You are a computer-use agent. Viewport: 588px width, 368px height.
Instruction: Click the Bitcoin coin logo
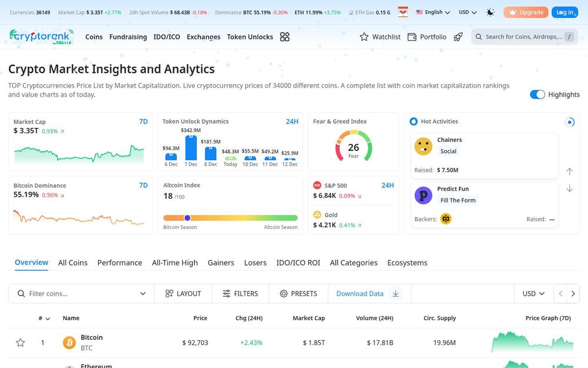pyautogui.click(x=69, y=343)
